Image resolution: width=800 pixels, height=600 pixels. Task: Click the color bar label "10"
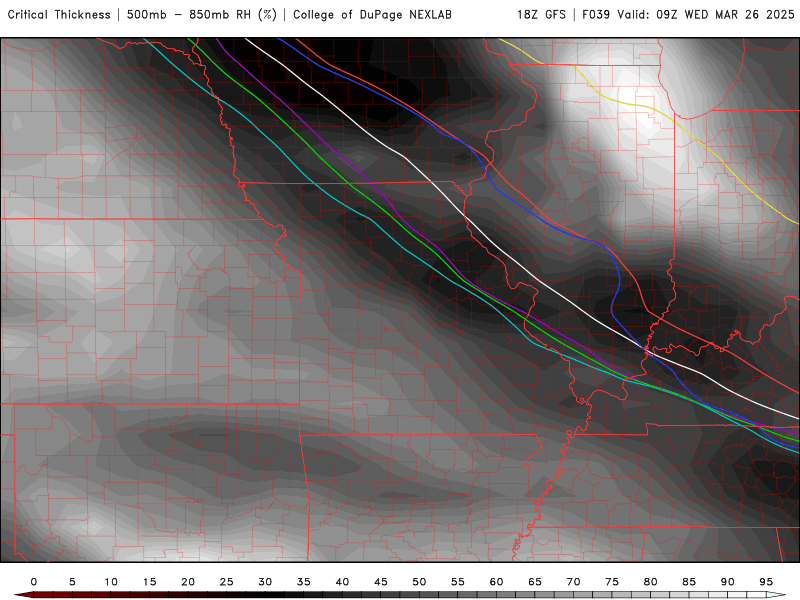(111, 582)
